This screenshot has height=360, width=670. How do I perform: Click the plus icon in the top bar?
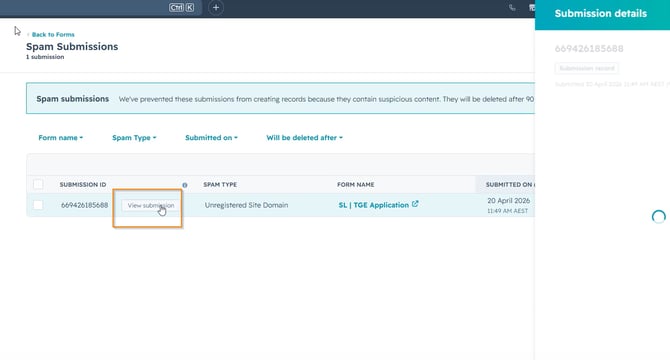[x=216, y=7]
